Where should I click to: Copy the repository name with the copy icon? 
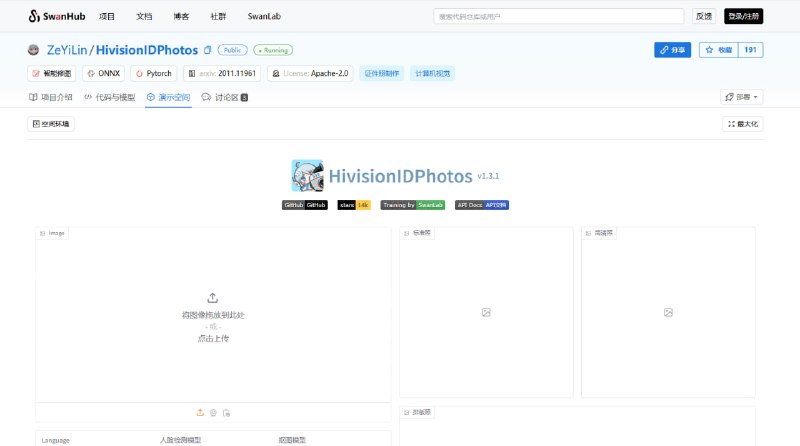point(207,49)
